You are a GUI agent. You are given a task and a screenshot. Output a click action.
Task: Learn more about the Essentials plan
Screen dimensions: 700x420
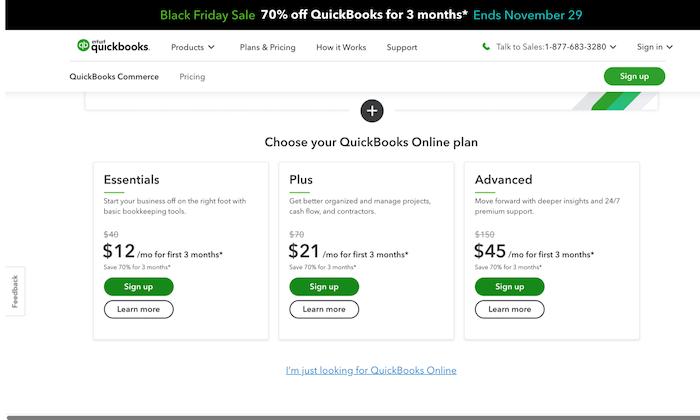click(x=138, y=309)
